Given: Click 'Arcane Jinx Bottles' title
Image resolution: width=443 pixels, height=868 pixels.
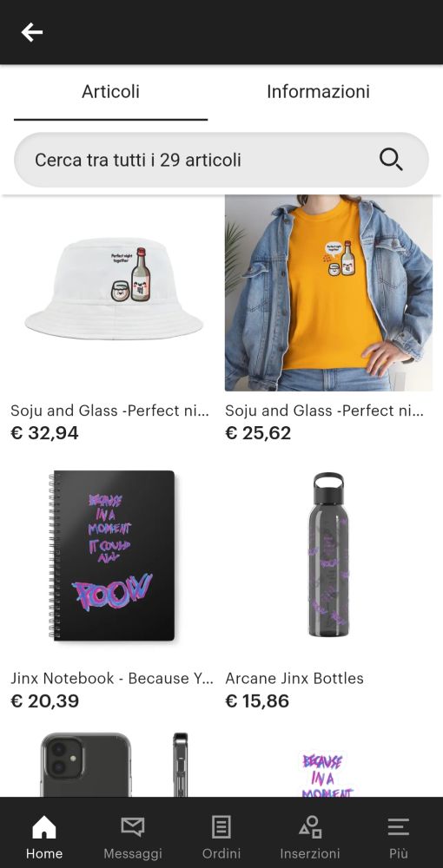Looking at the screenshot, I should (x=294, y=678).
